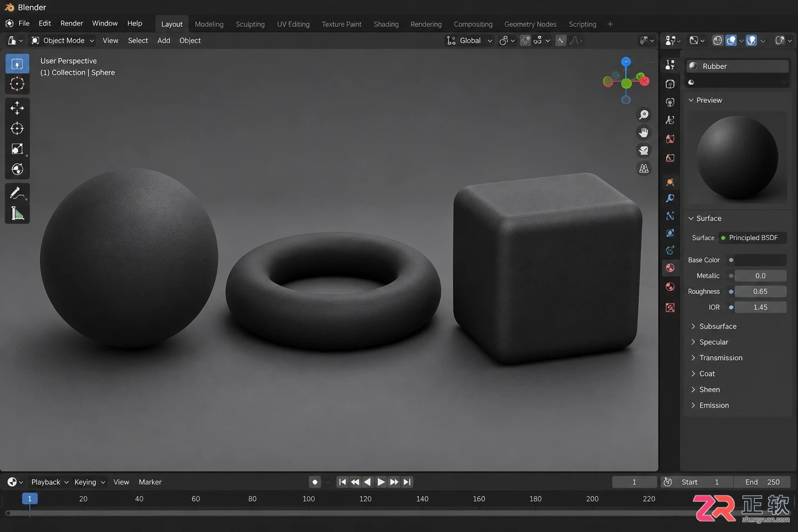Click the timeline playhead at frame 1
Viewport: 798px width, 532px height.
tap(30, 499)
